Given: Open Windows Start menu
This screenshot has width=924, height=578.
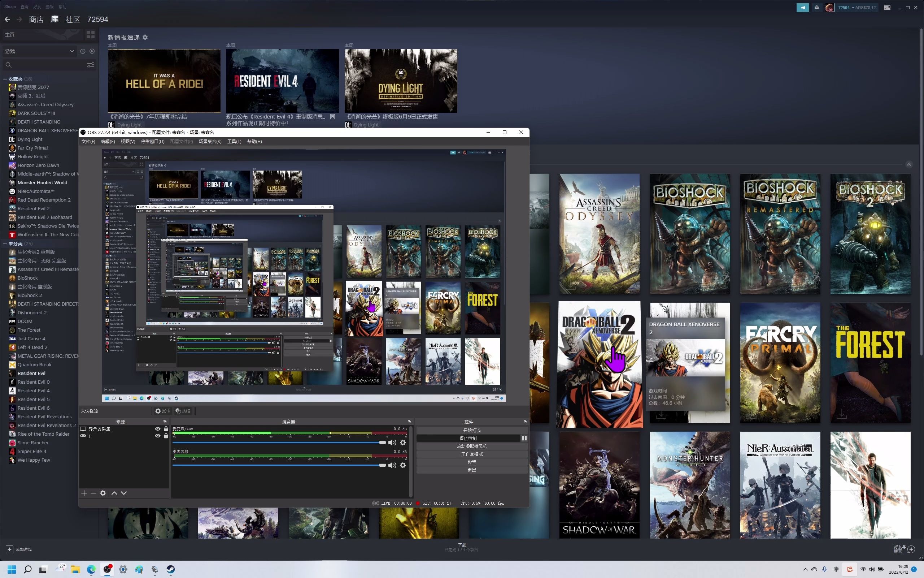Looking at the screenshot, I should [12, 569].
